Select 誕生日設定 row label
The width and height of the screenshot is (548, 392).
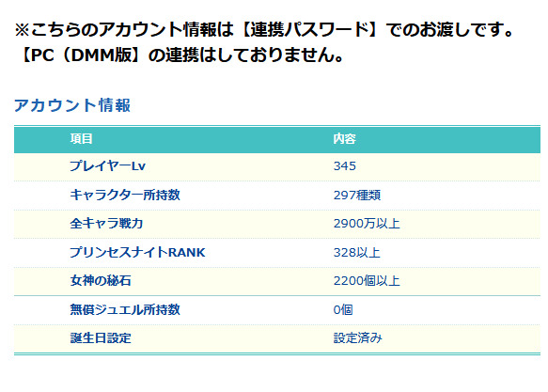coord(101,337)
